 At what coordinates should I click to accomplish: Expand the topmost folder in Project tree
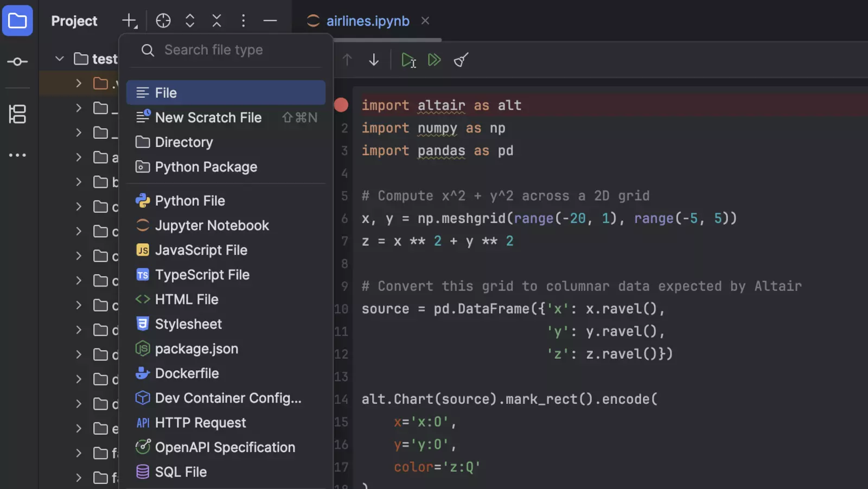78,82
